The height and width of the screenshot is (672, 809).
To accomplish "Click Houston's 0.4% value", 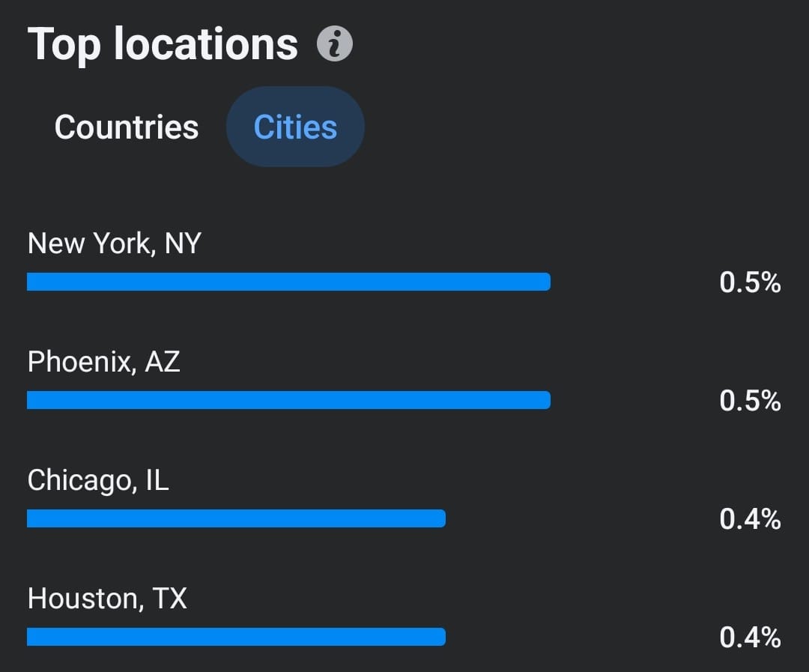I will coord(750,638).
